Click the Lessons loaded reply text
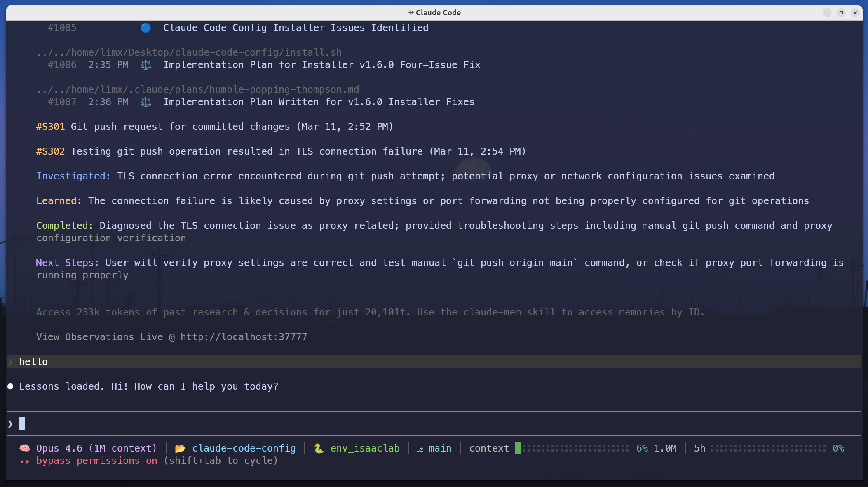The height and width of the screenshot is (487, 868). point(149,386)
